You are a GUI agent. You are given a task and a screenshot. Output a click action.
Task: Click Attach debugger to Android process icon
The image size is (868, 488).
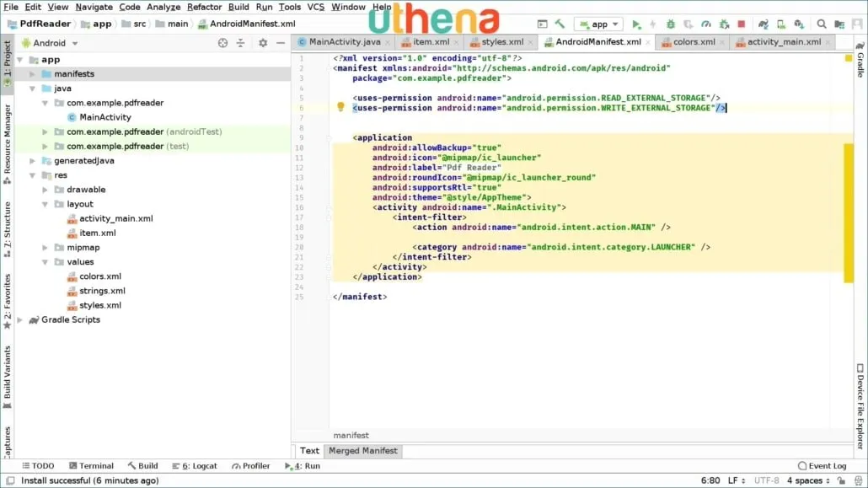coord(724,24)
